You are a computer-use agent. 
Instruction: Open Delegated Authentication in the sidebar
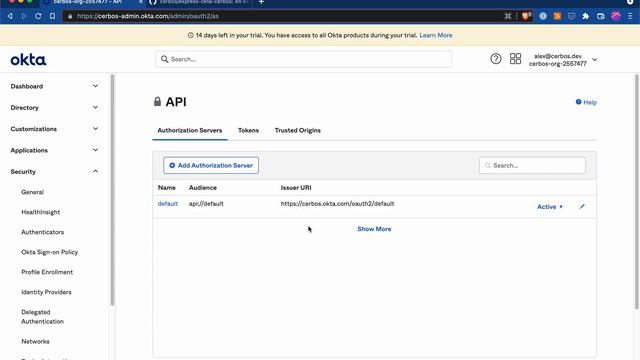pos(42,317)
